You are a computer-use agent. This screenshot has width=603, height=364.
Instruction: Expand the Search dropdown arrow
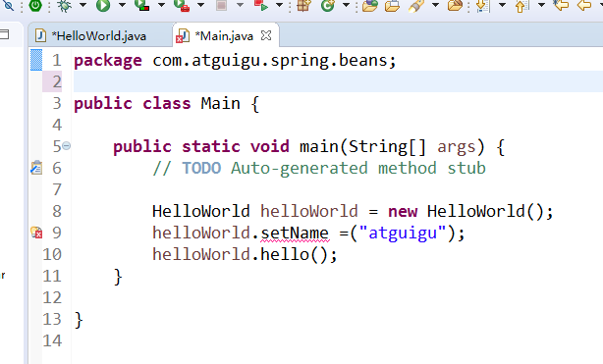click(x=435, y=5)
